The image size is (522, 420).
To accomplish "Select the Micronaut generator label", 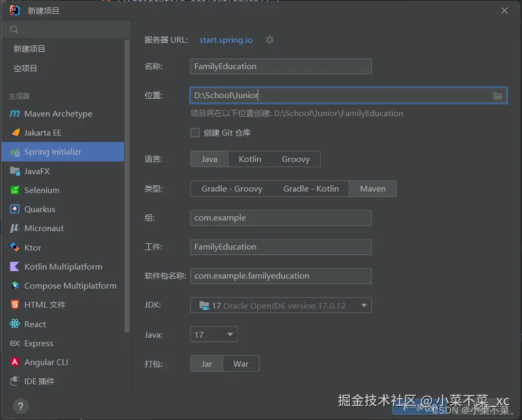I will (x=44, y=228).
